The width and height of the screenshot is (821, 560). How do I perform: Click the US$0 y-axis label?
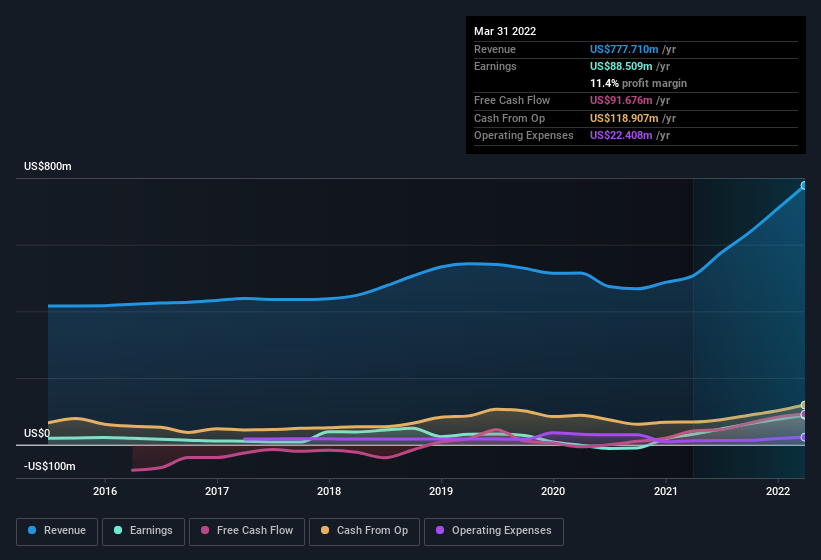pyautogui.click(x=37, y=433)
